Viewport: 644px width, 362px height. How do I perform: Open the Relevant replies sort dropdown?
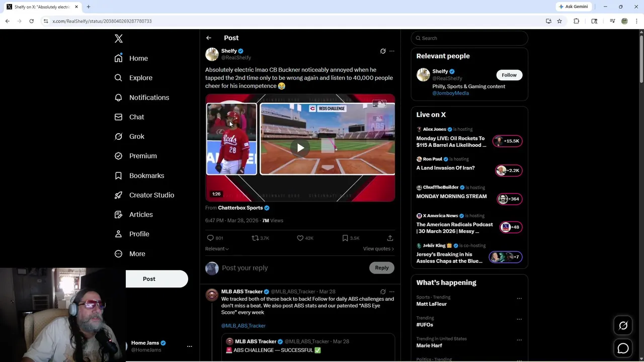click(217, 249)
